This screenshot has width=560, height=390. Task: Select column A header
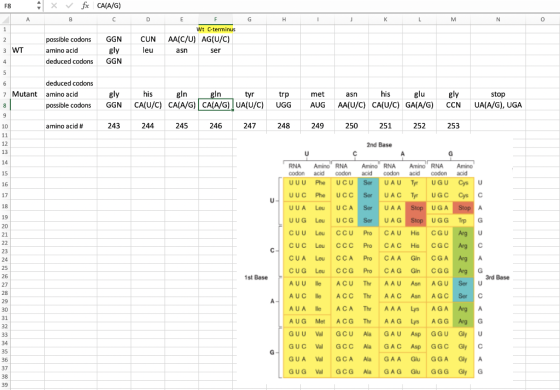pos(28,19)
